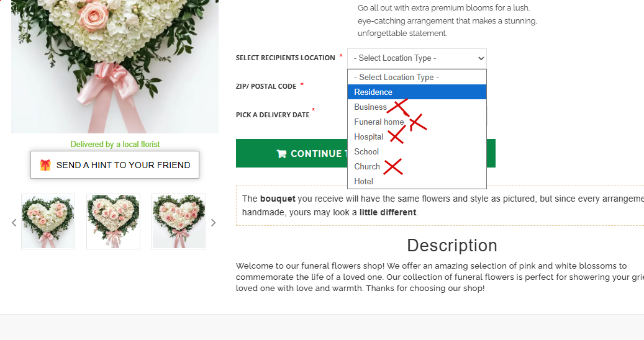The width and height of the screenshot is (644, 340).
Task: Pick School as recipient location
Action: click(x=417, y=152)
